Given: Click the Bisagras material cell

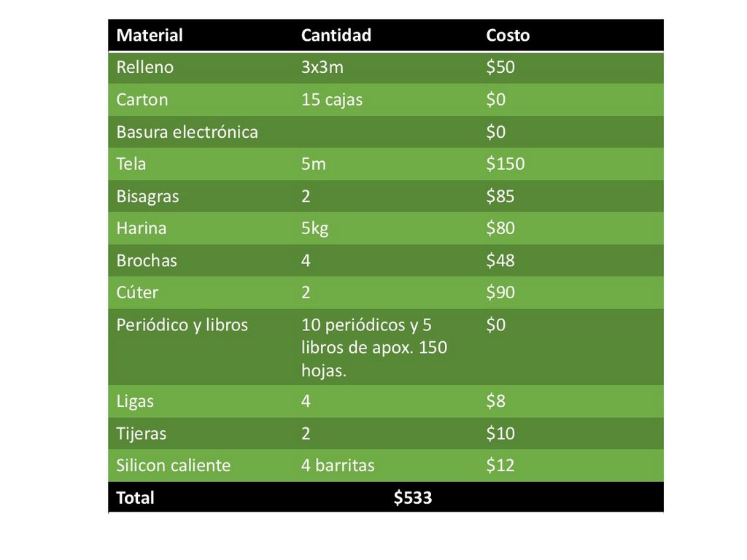Looking at the screenshot, I should tap(147, 196).
